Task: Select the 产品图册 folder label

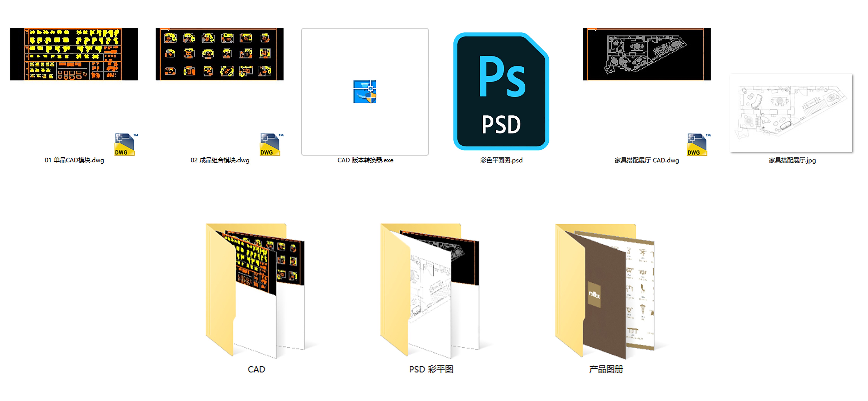Action: [606, 369]
